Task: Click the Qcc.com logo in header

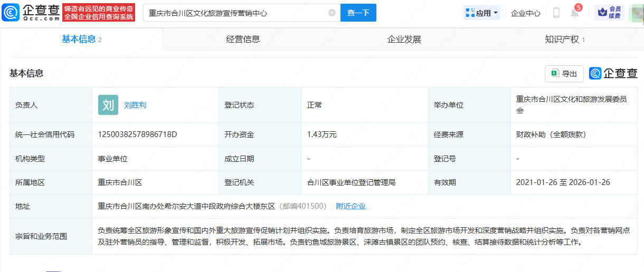Action: coord(31,13)
